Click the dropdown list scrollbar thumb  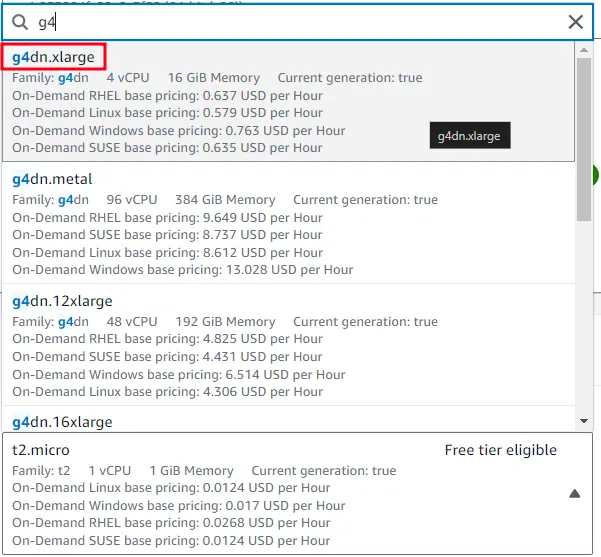click(x=584, y=139)
